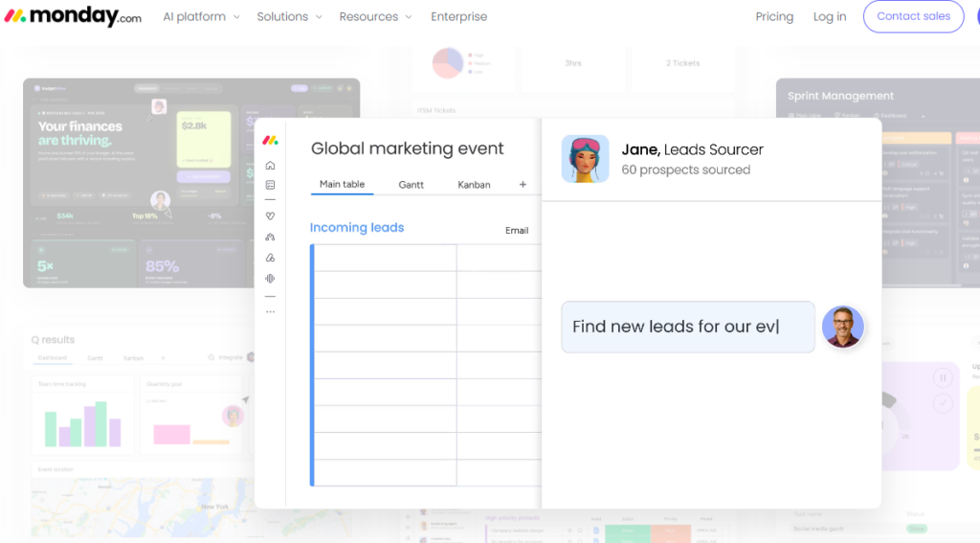Click the Integrate button in Q results
This screenshot has height=543, width=980.
(x=225, y=357)
